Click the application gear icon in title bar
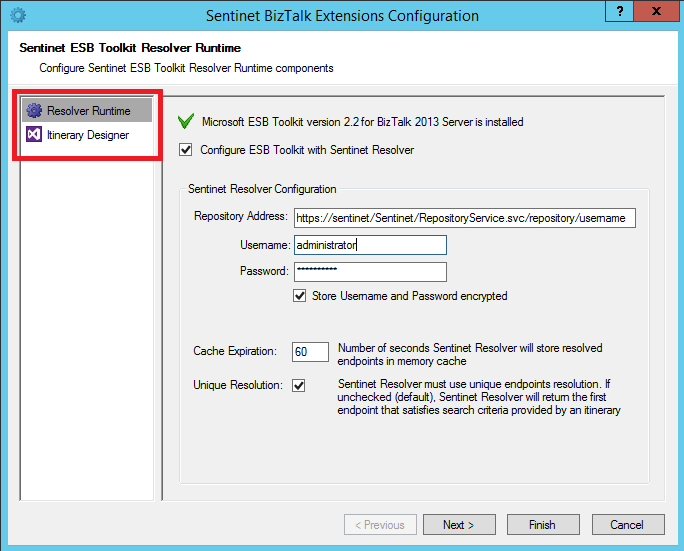This screenshot has width=684, height=551. [17, 16]
